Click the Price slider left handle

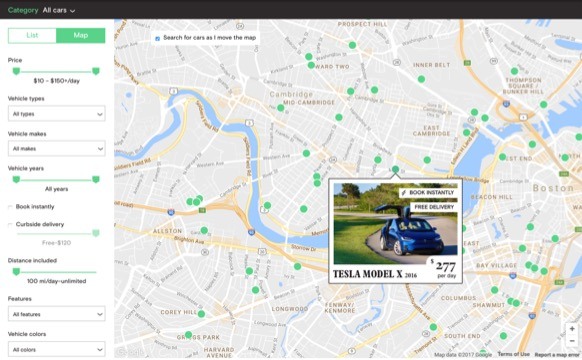click(x=16, y=71)
